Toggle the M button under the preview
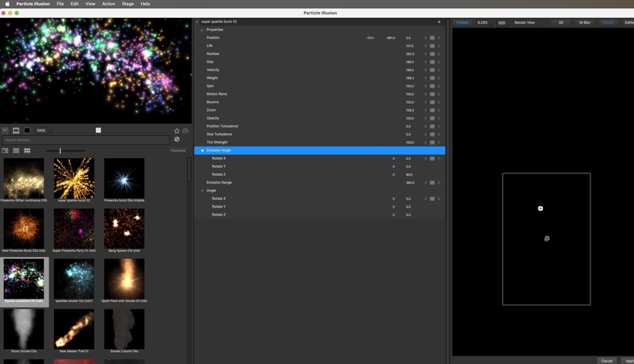 click(x=5, y=130)
